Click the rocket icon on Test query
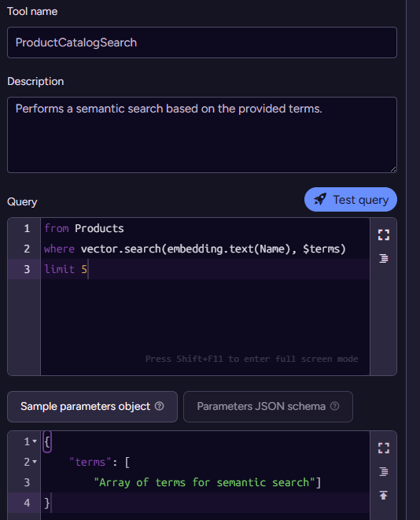 320,199
